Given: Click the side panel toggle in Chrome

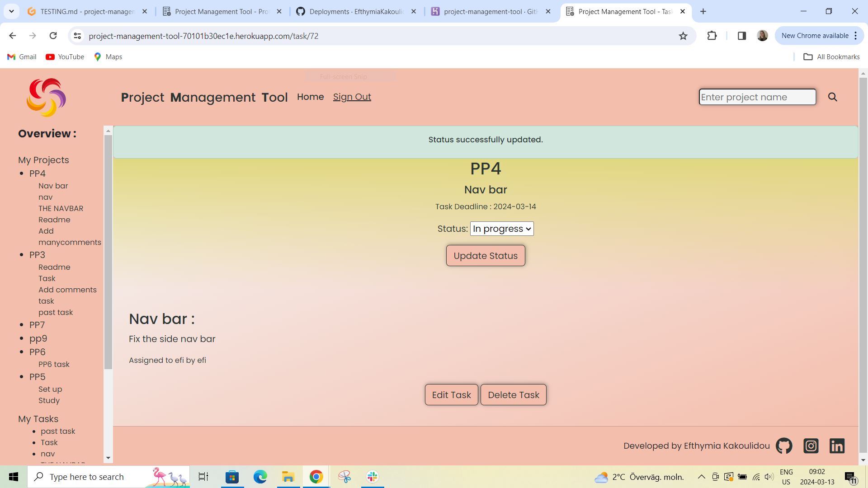Looking at the screenshot, I should click(x=741, y=36).
